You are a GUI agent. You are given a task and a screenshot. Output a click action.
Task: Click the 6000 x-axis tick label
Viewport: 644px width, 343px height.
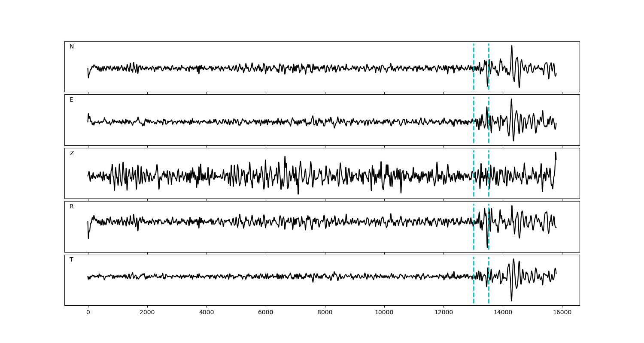pyautogui.click(x=266, y=313)
